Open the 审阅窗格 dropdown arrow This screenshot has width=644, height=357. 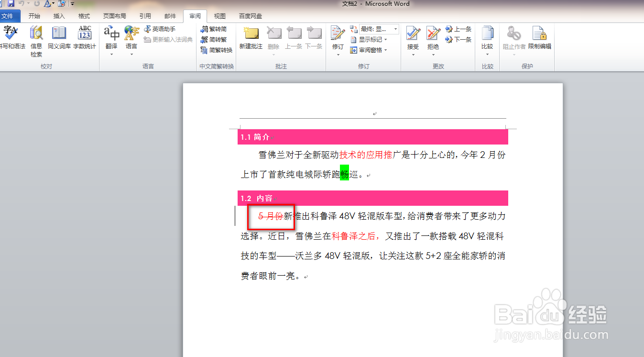(x=385, y=50)
